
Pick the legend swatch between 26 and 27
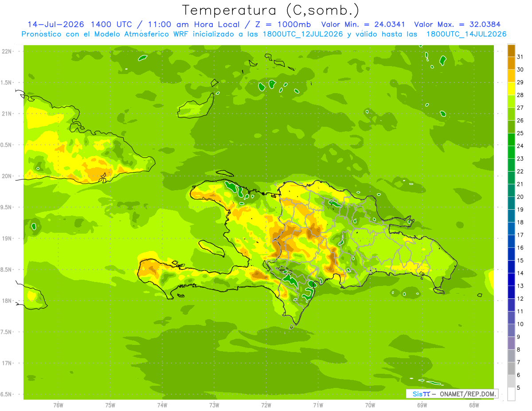point(511,114)
